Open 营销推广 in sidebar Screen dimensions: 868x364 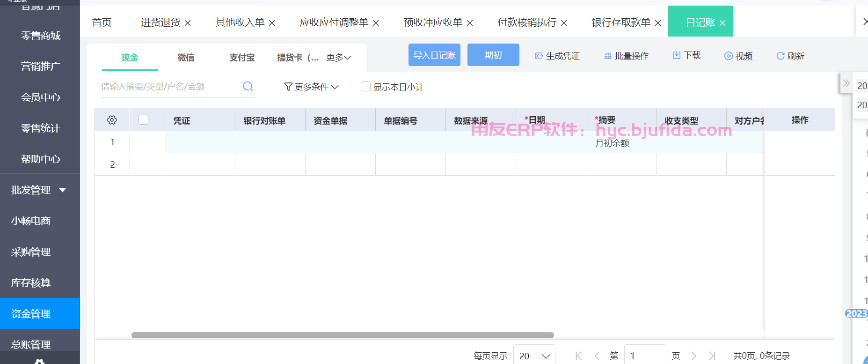(x=40, y=66)
